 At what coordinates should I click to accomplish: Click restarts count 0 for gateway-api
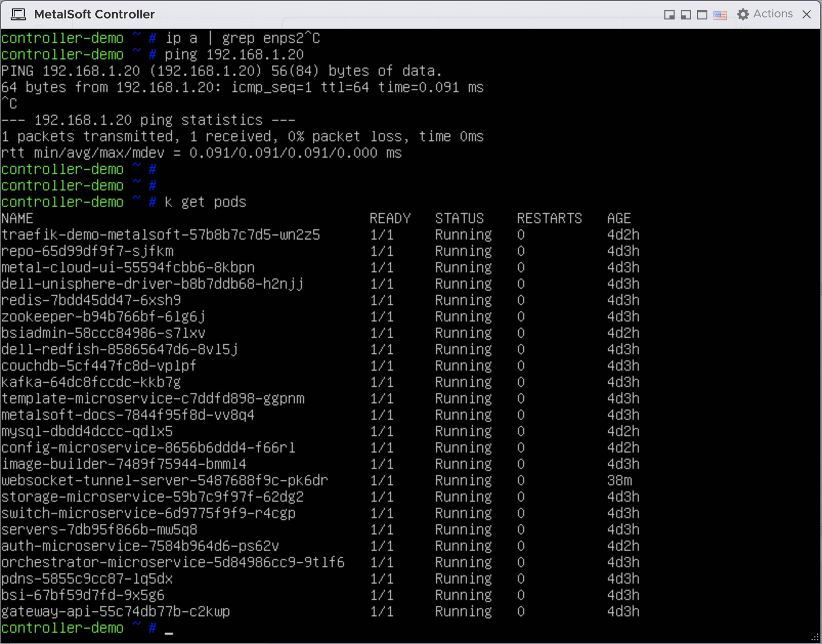521,612
